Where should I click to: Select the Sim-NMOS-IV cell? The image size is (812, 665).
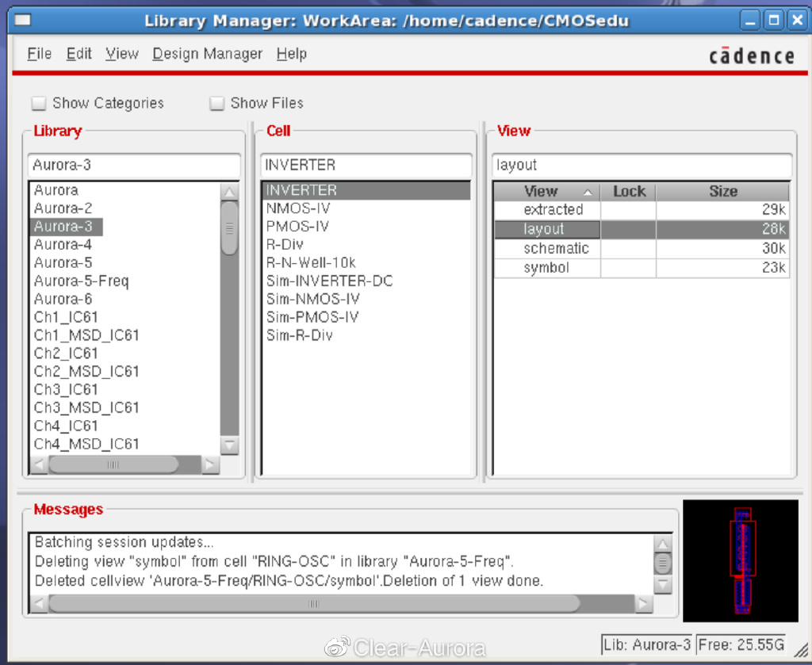tap(312, 299)
